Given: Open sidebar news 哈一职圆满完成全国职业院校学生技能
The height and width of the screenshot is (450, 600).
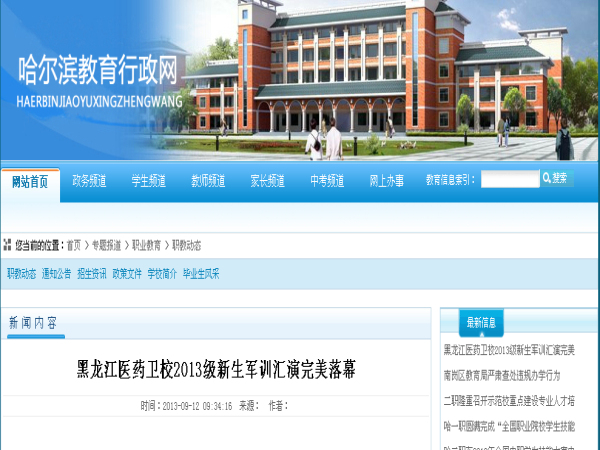Looking at the screenshot, I should pyautogui.click(x=509, y=426).
